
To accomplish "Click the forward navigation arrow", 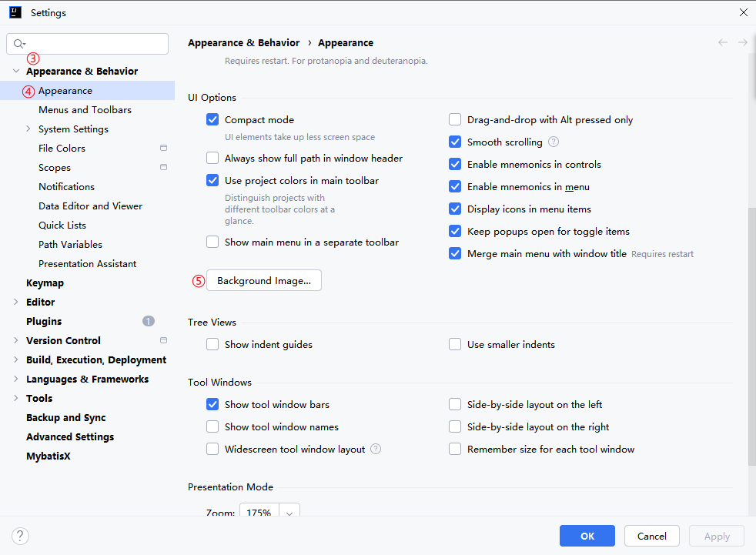I will coord(742,42).
